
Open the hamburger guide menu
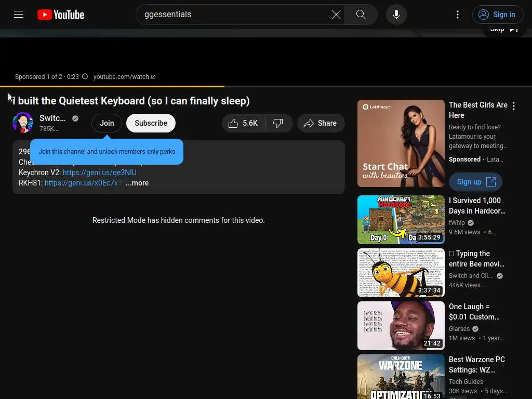19,15
